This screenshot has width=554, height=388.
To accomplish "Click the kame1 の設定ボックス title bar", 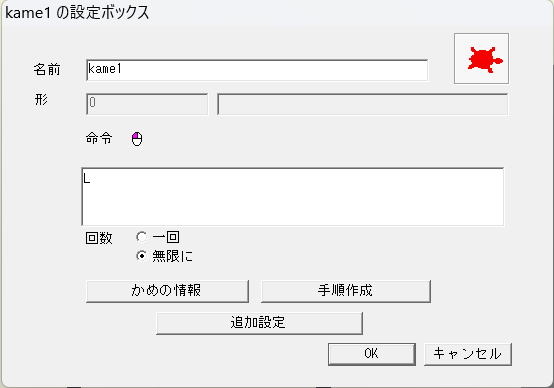I will pyautogui.click(x=277, y=13).
